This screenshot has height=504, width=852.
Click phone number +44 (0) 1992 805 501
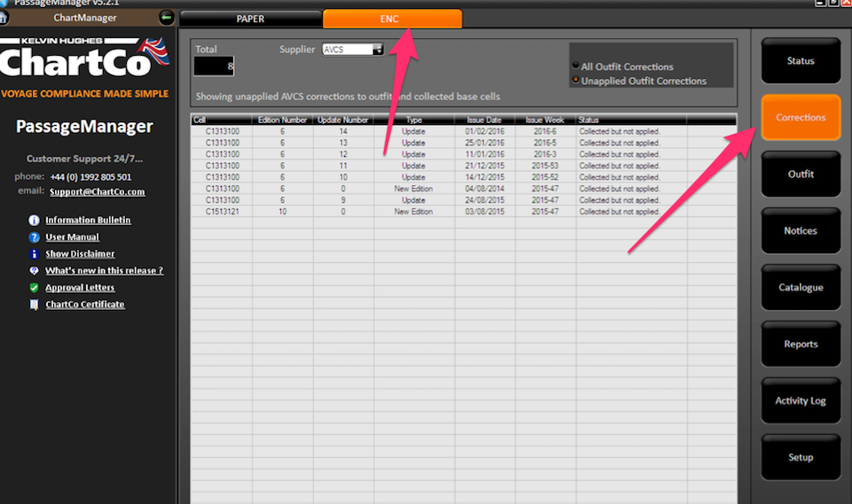pos(90,177)
